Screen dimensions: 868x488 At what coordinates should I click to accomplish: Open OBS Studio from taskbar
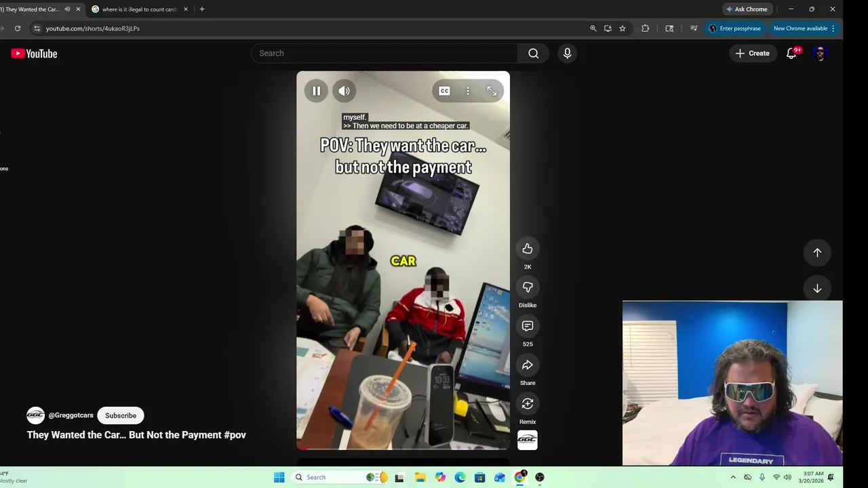coord(540,477)
